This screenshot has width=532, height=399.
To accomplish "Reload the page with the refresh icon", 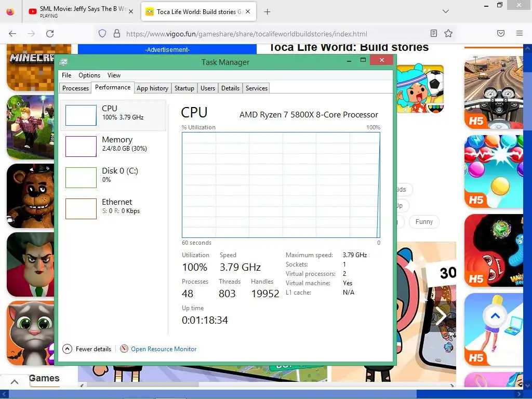I will tap(50, 34).
